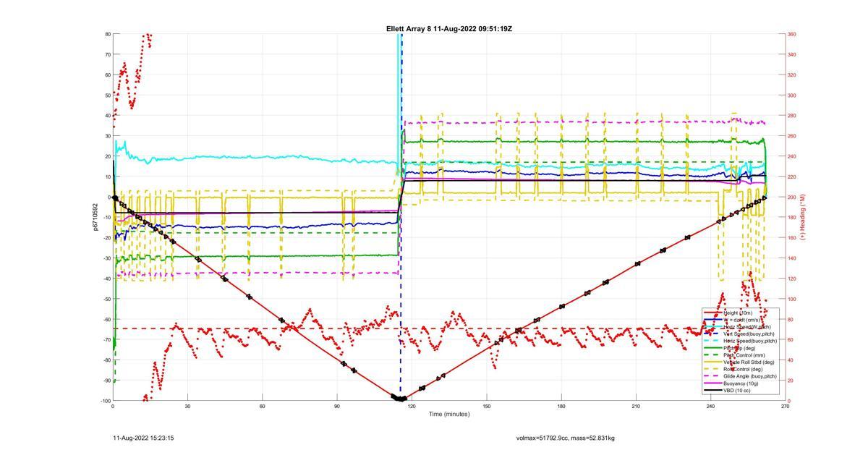Click legend entry 'Height (10m)'
The width and height of the screenshot is (868, 450).
tap(738, 313)
